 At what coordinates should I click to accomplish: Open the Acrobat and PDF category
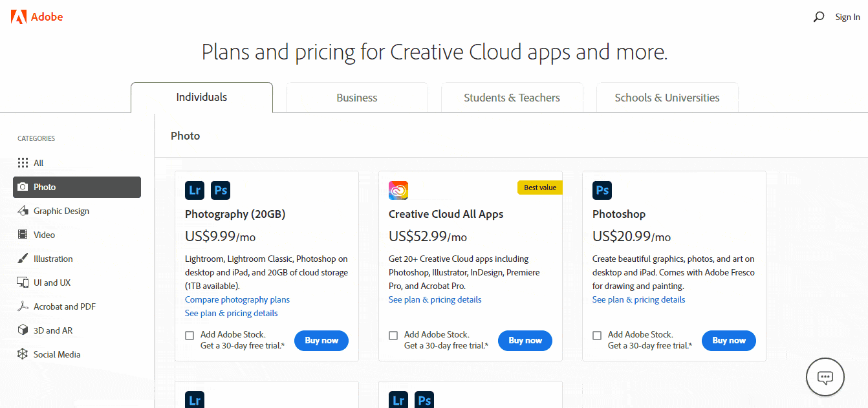tap(77, 306)
